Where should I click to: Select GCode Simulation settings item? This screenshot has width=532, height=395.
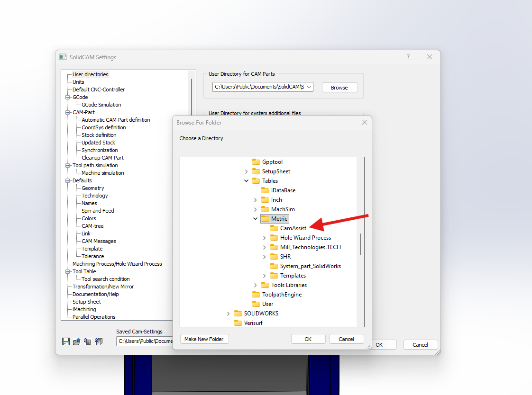click(101, 105)
